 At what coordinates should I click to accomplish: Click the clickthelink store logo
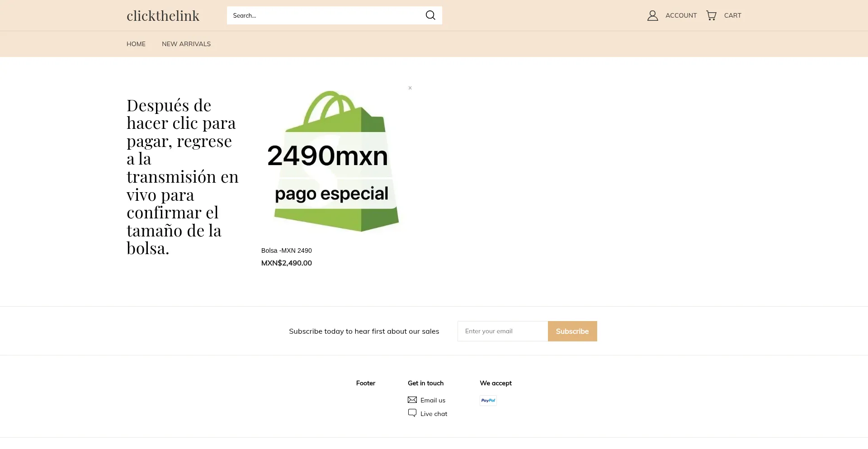click(x=163, y=15)
